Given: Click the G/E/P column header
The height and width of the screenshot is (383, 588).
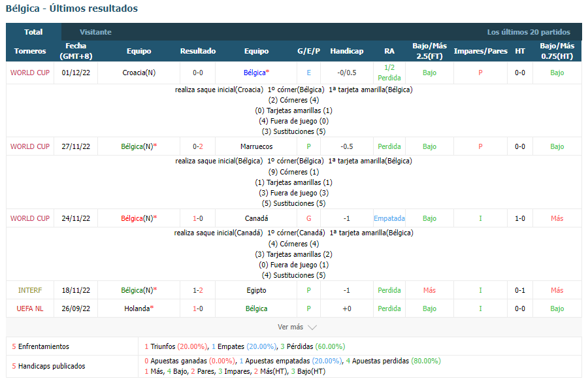Looking at the screenshot, I should 308,51.
